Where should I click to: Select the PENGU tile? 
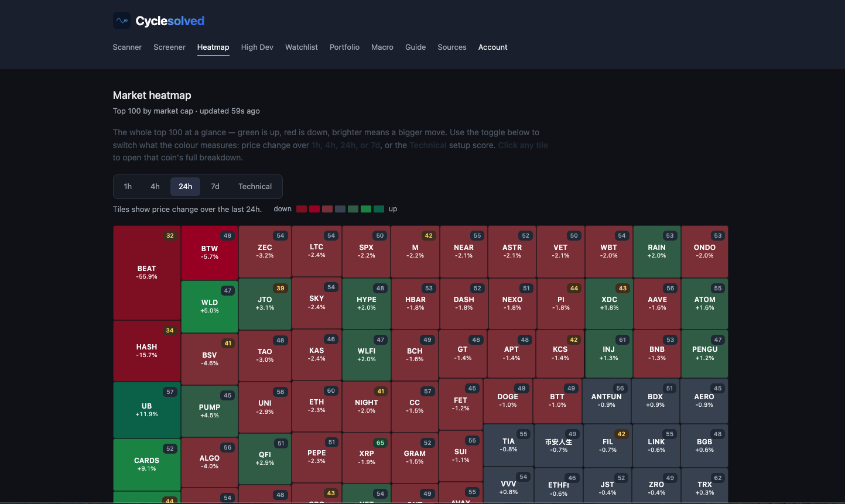point(705,354)
